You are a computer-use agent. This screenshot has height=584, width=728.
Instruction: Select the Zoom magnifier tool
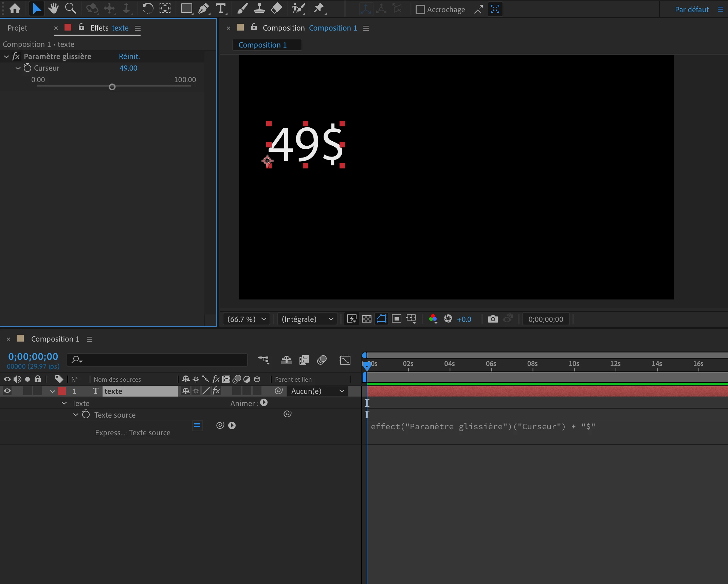[x=70, y=8]
